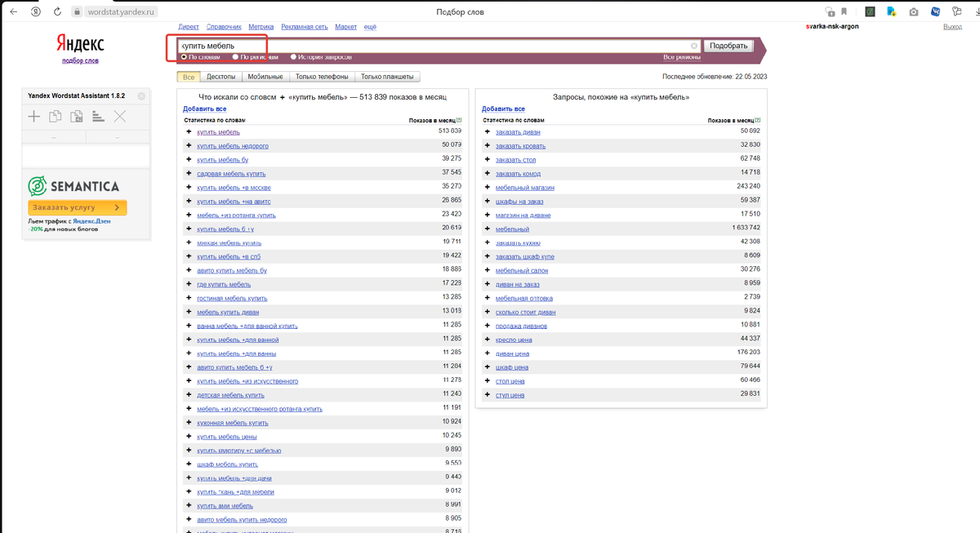Click right column 'Добавить все' link

pyautogui.click(x=503, y=109)
